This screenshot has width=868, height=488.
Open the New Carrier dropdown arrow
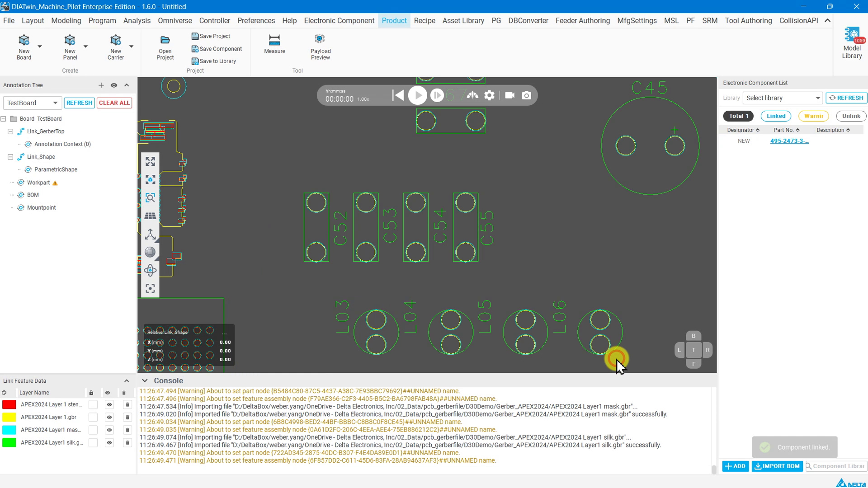[132, 46]
